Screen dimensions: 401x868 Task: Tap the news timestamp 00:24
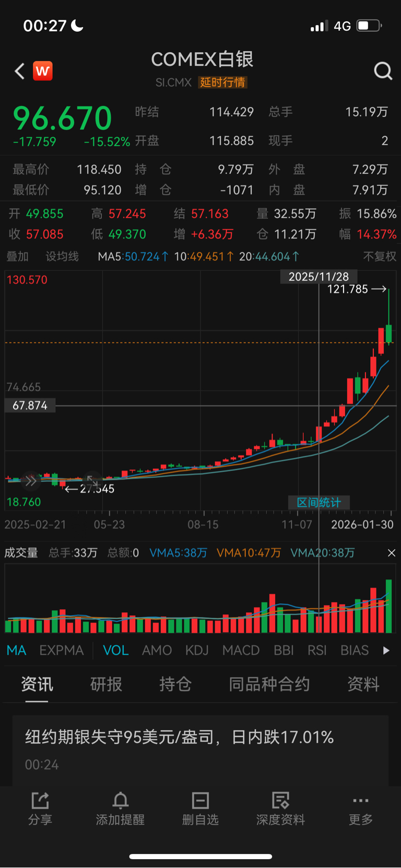click(x=42, y=765)
